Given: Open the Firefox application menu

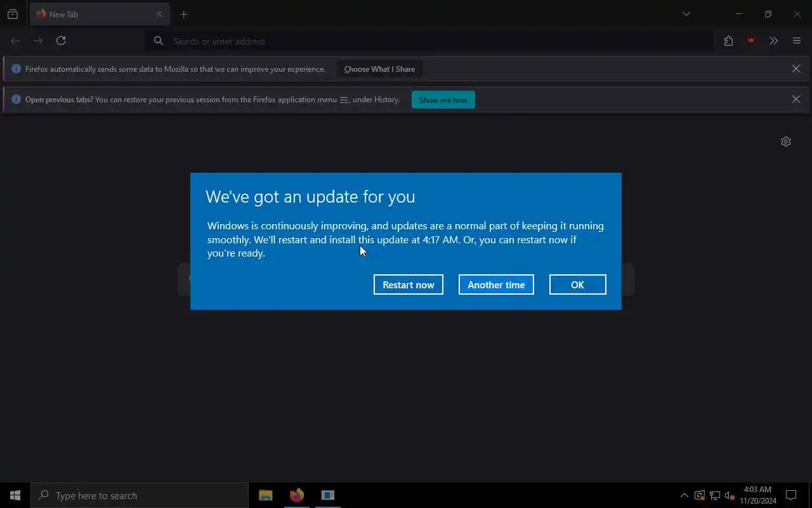Looking at the screenshot, I should click(x=797, y=41).
